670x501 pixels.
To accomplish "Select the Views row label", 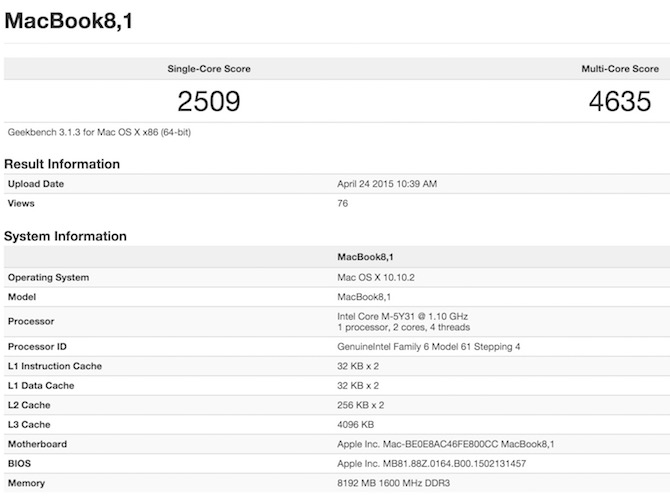I will pyautogui.click(x=21, y=203).
